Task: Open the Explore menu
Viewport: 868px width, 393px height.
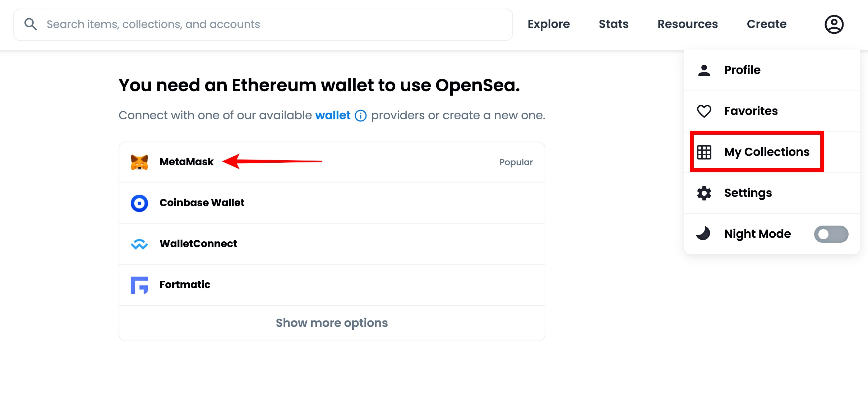Action: [549, 24]
